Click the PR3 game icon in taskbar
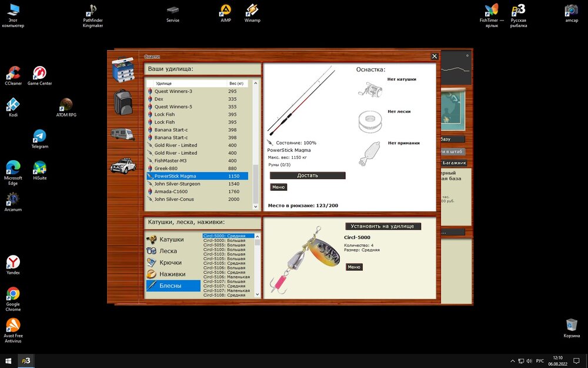588x368 pixels. click(x=26, y=360)
